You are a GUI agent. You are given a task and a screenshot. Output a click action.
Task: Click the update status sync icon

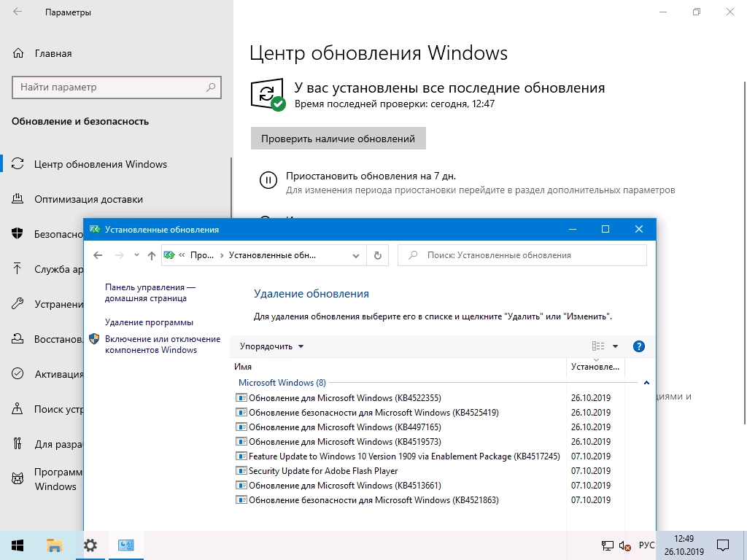coord(267,94)
